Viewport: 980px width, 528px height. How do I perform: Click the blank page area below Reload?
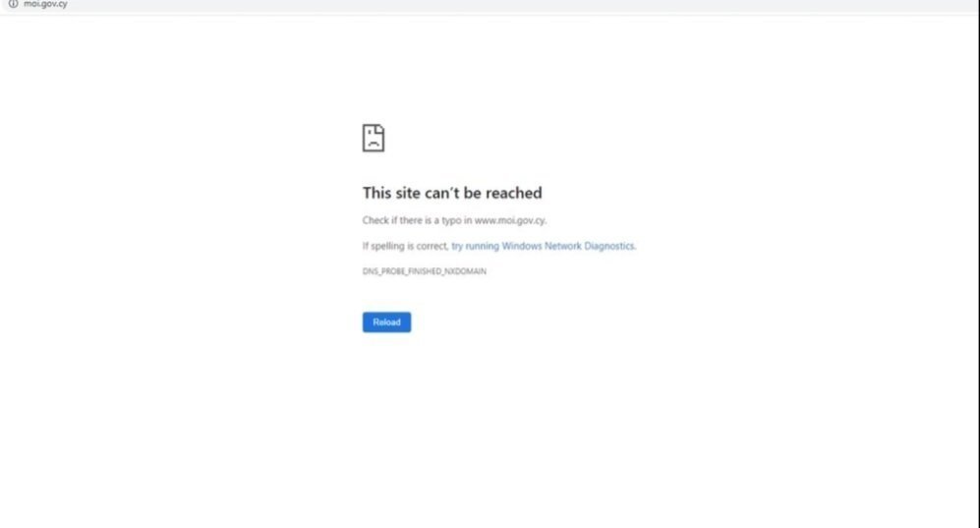click(488, 431)
